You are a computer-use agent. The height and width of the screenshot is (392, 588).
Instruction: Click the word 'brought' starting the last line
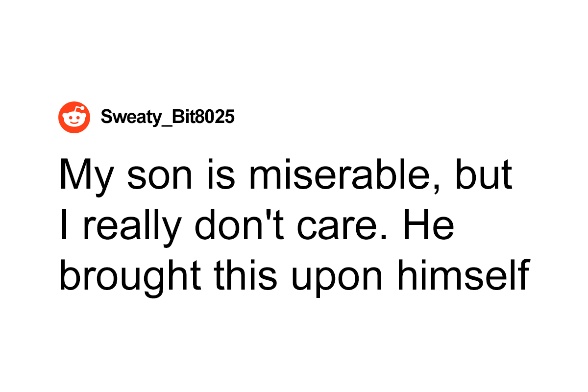(130, 277)
